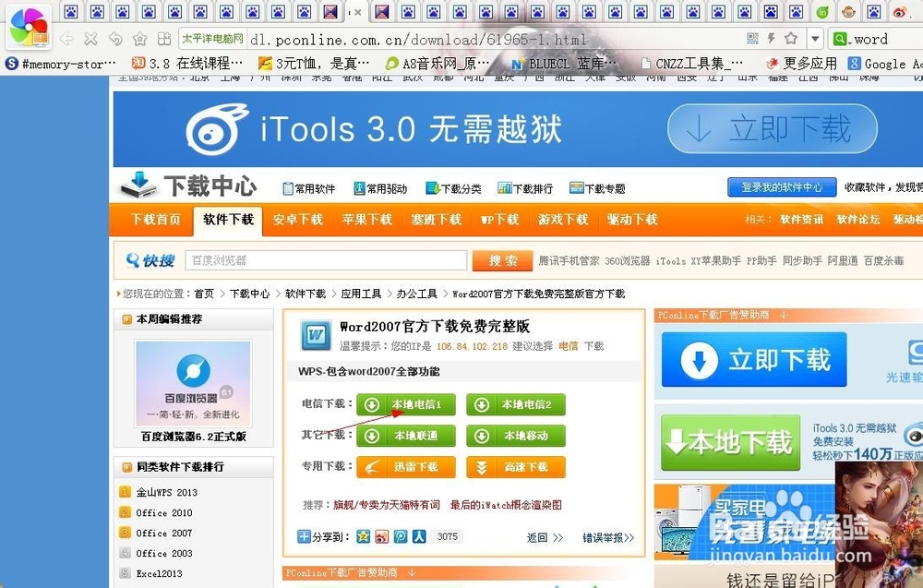Click the orange '高速下载' button
Screen dimensions: 923x588
point(516,467)
